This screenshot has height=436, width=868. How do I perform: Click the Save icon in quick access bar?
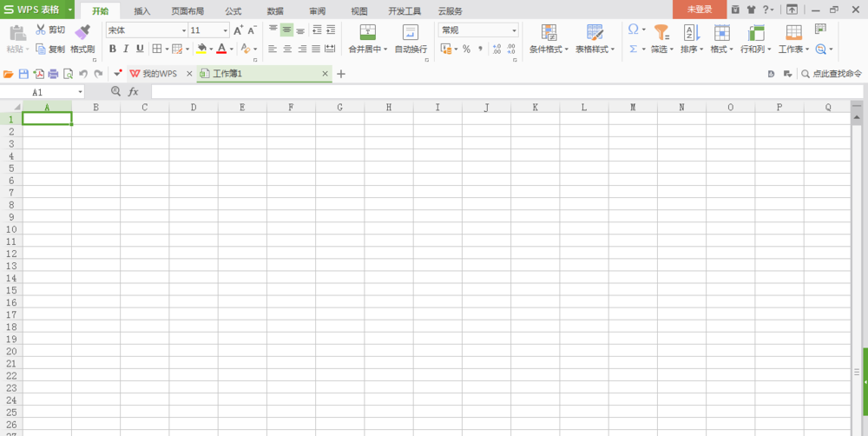pos(23,75)
